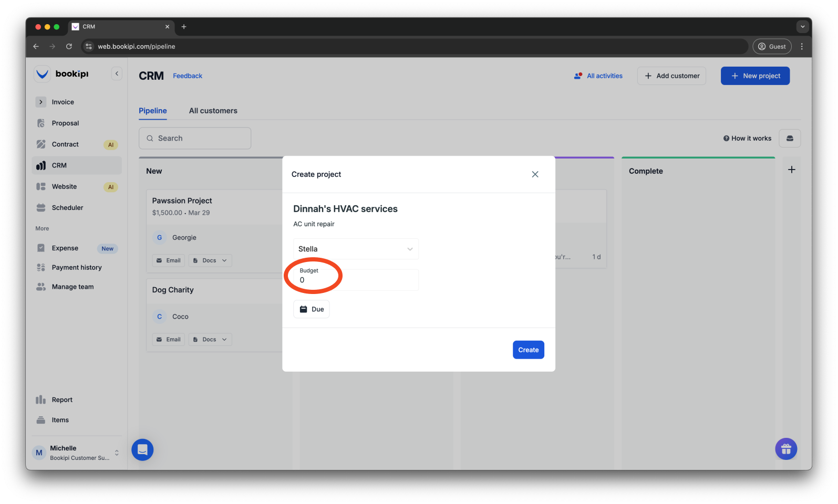This screenshot has height=504, width=838.
Task: Open the Dog Charity card title
Action: 173,290
